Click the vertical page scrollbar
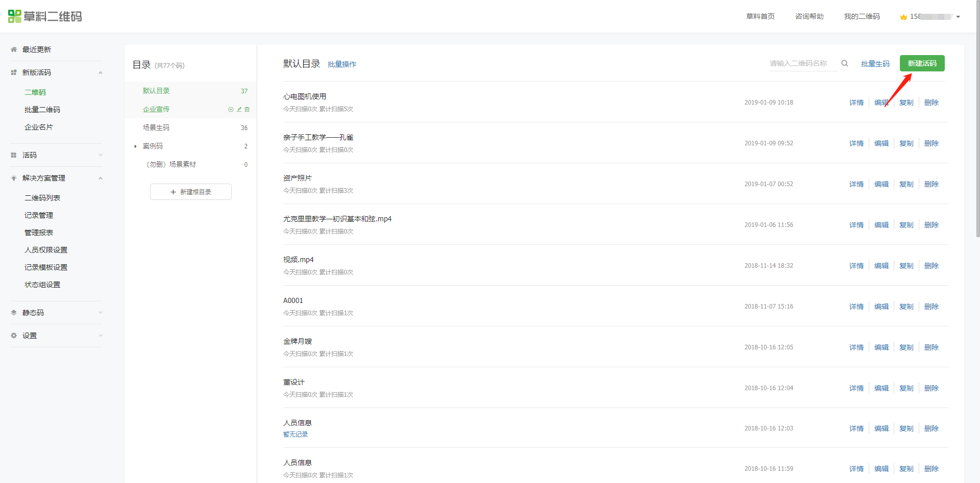Screen dimensions: 980x483 tap(977, 120)
